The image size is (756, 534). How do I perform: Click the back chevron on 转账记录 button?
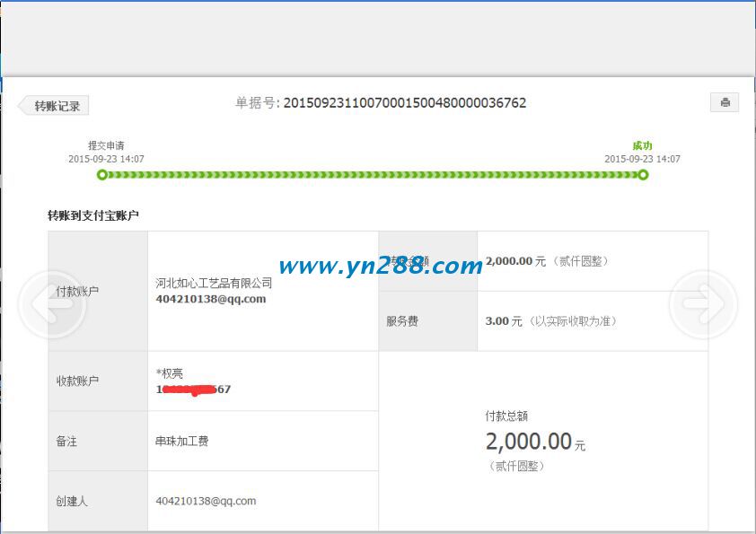[22, 105]
